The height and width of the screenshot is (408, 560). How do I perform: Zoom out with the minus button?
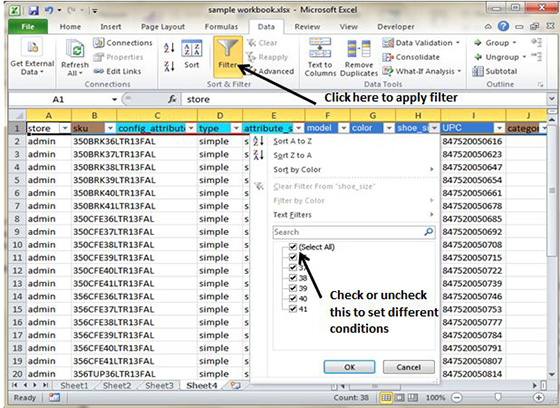pos(456,398)
